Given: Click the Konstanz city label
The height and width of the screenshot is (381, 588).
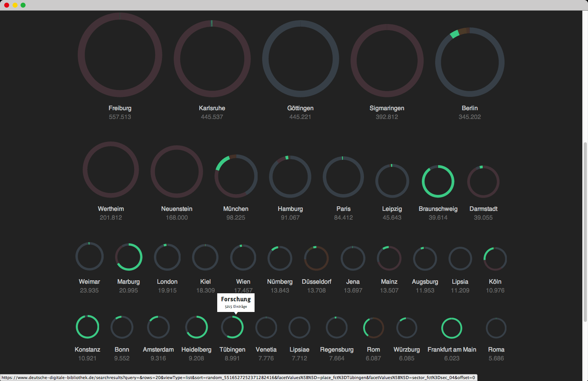Looking at the screenshot, I should (87, 349).
